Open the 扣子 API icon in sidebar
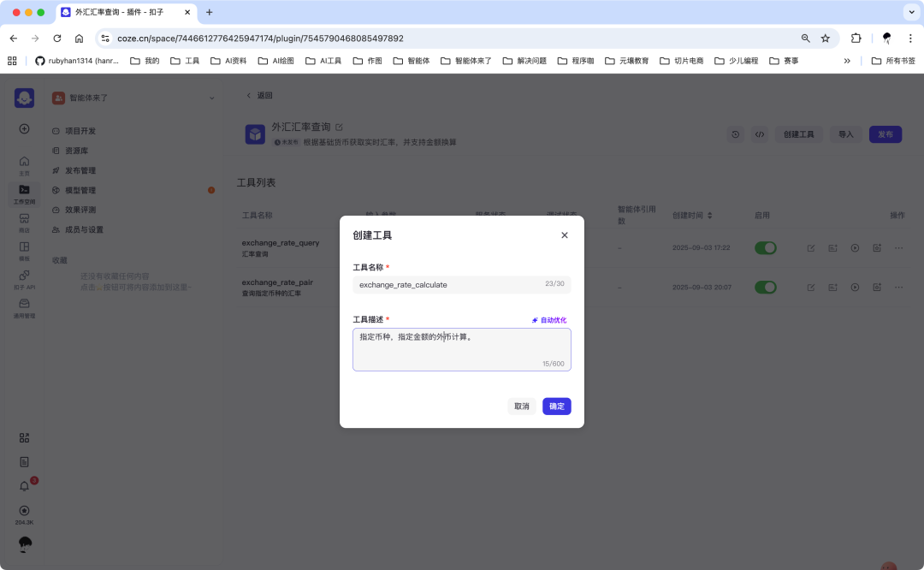Screen dimensions: 924x570 (24, 277)
